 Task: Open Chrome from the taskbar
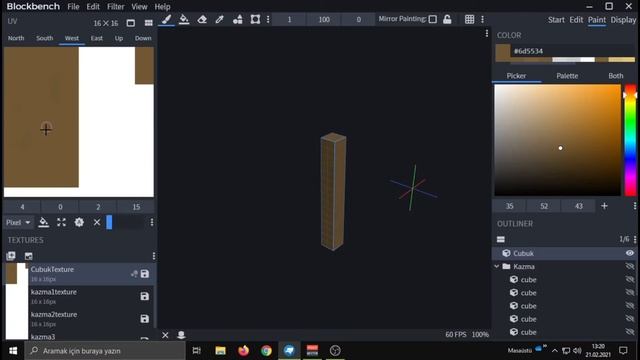click(266, 351)
